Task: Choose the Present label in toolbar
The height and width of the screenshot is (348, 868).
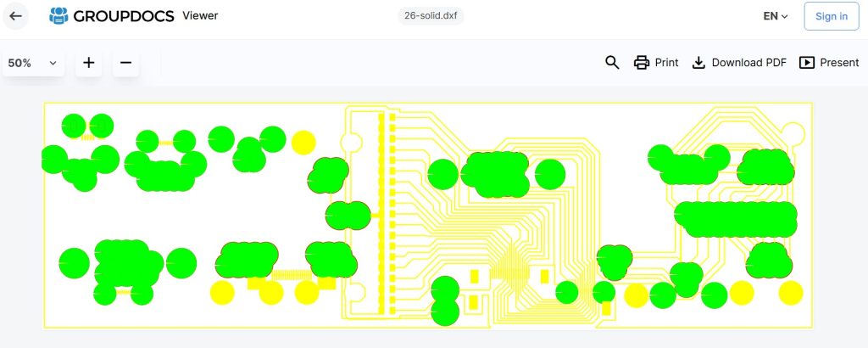Action: pyautogui.click(x=839, y=63)
